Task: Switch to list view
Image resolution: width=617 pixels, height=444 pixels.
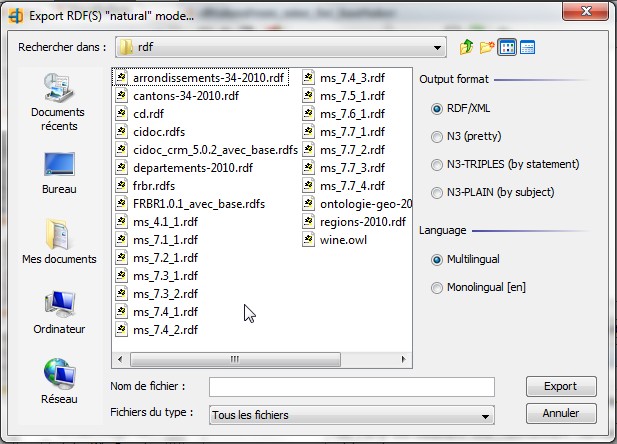Action: pyautogui.click(x=507, y=47)
